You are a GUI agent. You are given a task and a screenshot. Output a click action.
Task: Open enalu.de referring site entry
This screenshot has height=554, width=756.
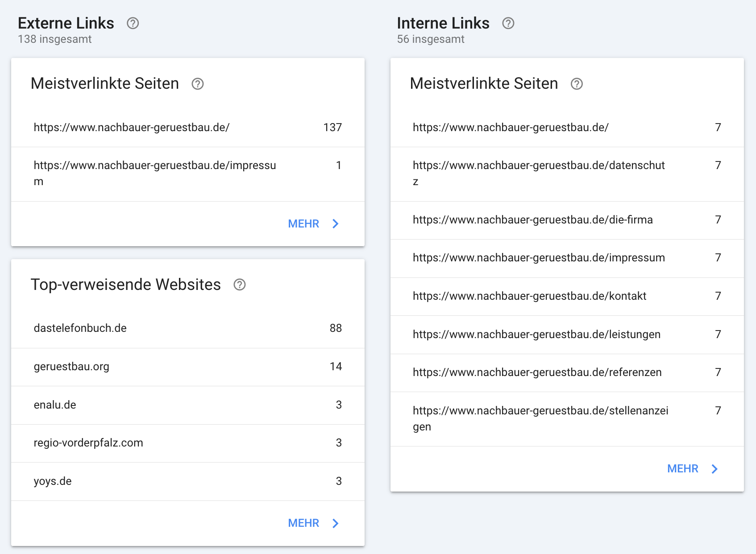click(x=187, y=405)
